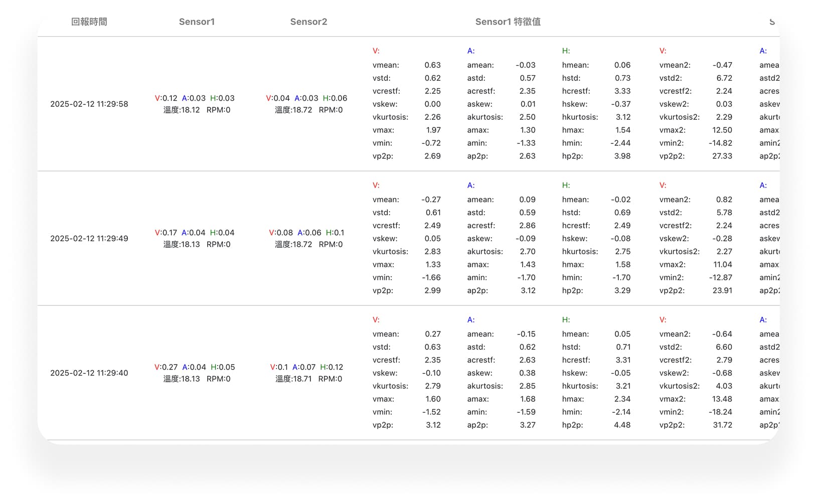815x504 pixels.
Task: Select the vp2p2 value 31.72 in third row
Action: (x=723, y=425)
